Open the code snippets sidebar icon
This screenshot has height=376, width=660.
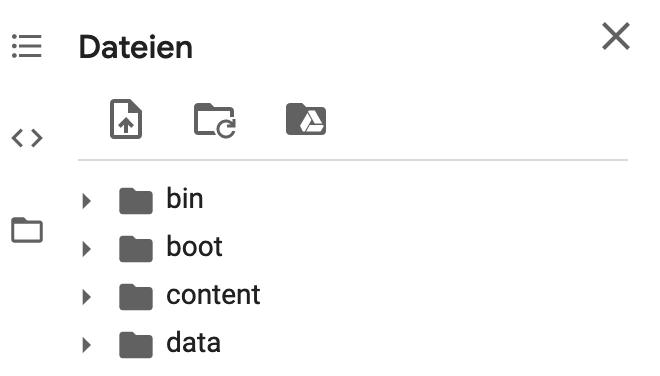coord(27,138)
